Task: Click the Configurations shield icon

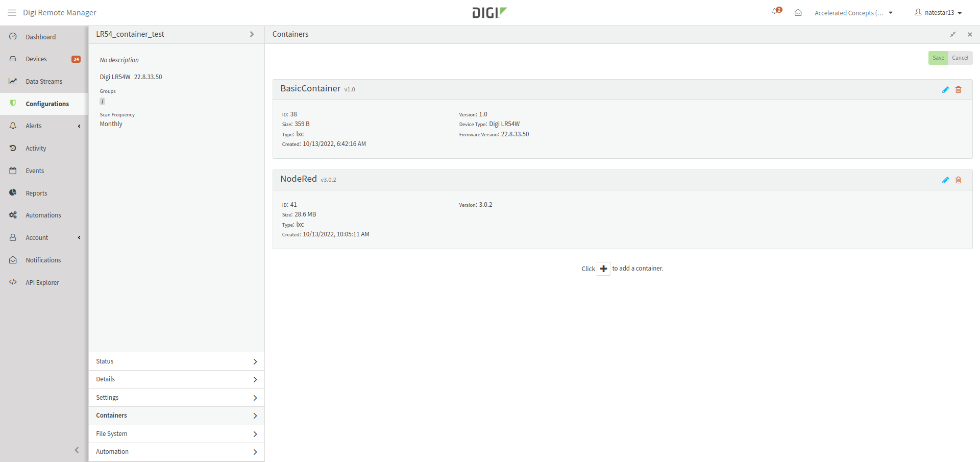Action: [13, 103]
